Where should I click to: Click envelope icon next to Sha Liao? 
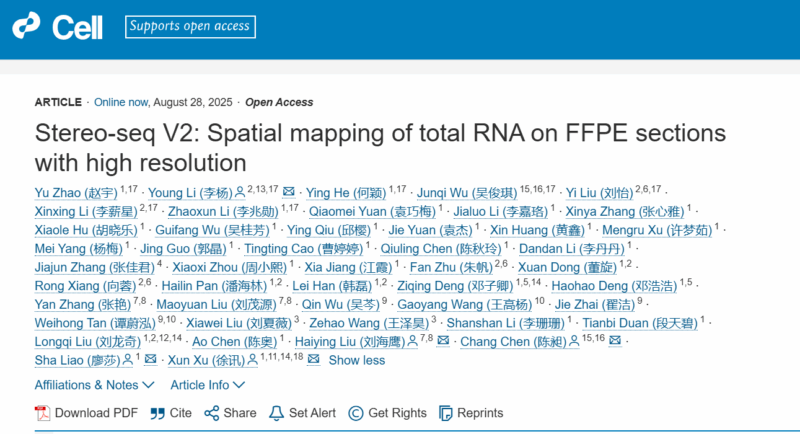pos(151,359)
